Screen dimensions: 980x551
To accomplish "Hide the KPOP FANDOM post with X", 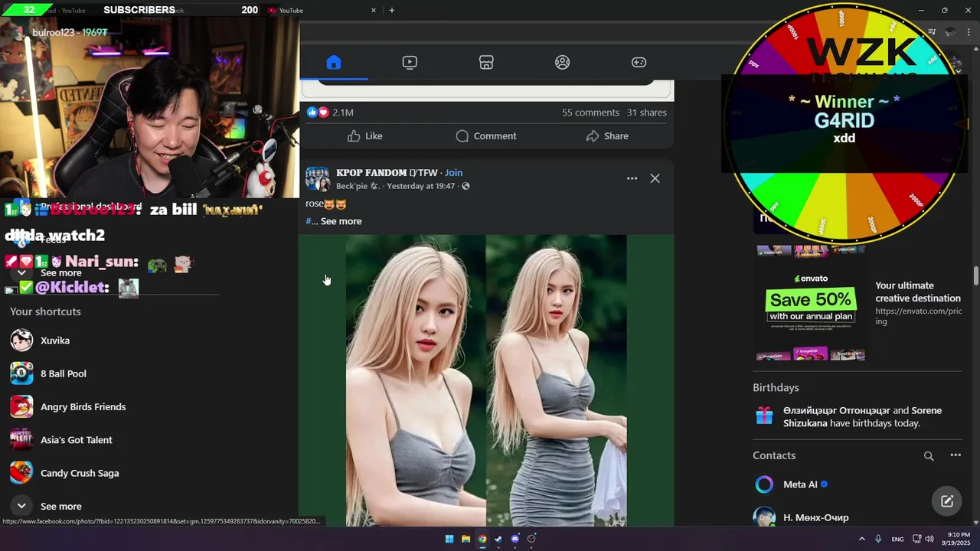I will click(655, 178).
